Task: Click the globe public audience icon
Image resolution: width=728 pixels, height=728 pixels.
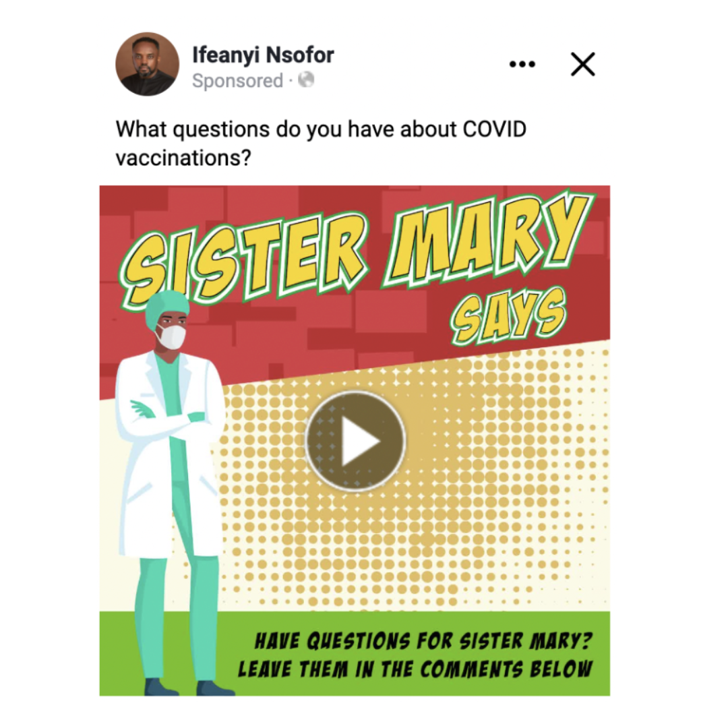Action: [x=306, y=80]
